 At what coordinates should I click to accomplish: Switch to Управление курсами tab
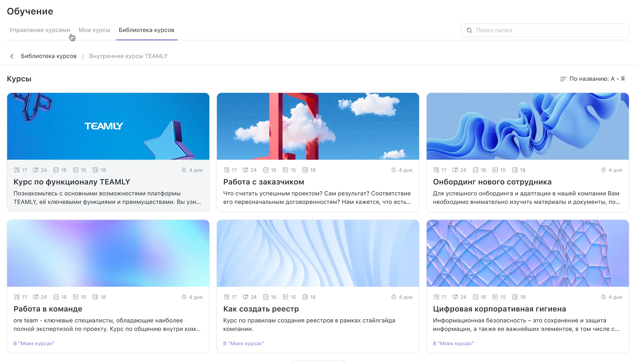pos(40,30)
